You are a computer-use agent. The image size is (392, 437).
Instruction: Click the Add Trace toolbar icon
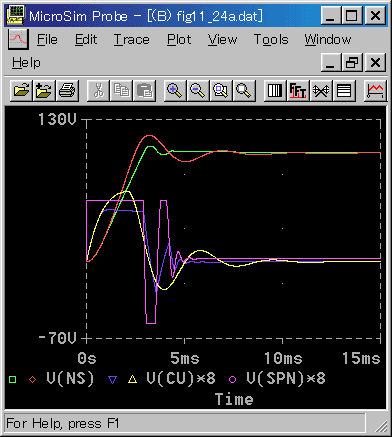click(x=375, y=90)
